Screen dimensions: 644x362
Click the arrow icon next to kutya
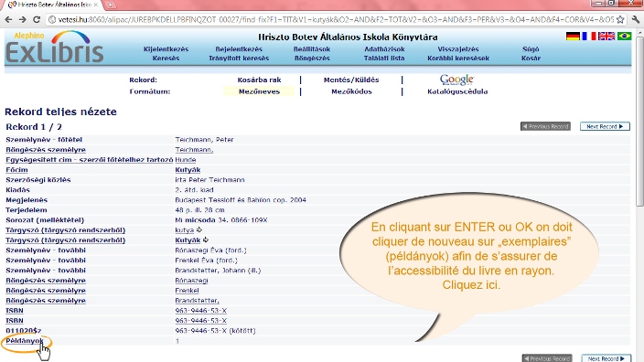click(199, 229)
